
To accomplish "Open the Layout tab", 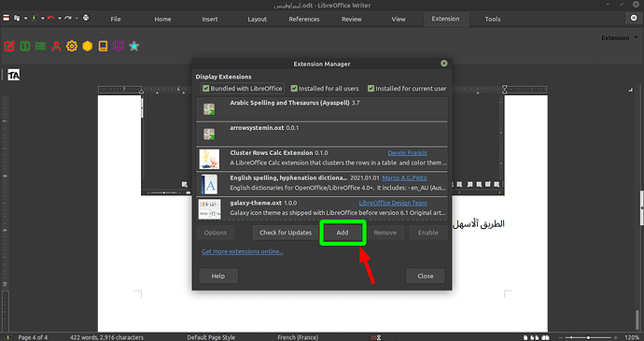I will [x=257, y=19].
